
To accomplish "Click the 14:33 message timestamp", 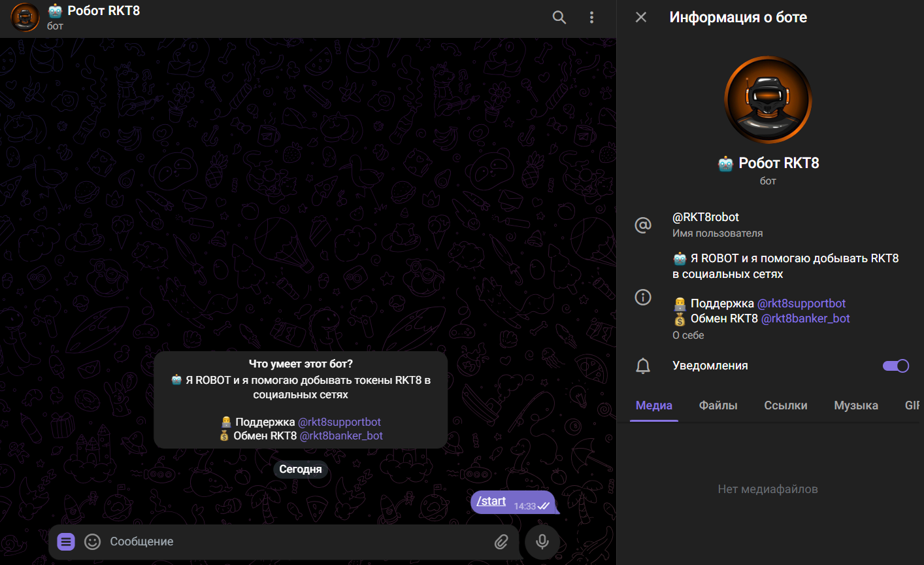I will 525,506.
